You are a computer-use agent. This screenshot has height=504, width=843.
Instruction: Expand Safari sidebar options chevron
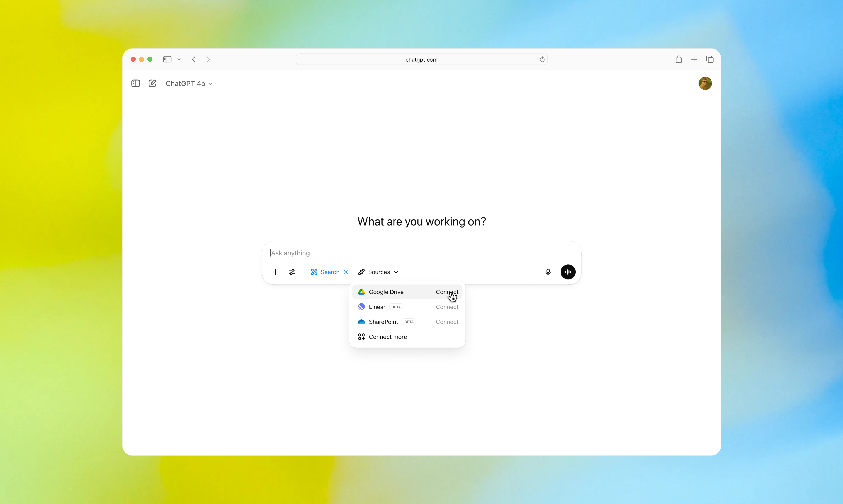click(x=179, y=59)
